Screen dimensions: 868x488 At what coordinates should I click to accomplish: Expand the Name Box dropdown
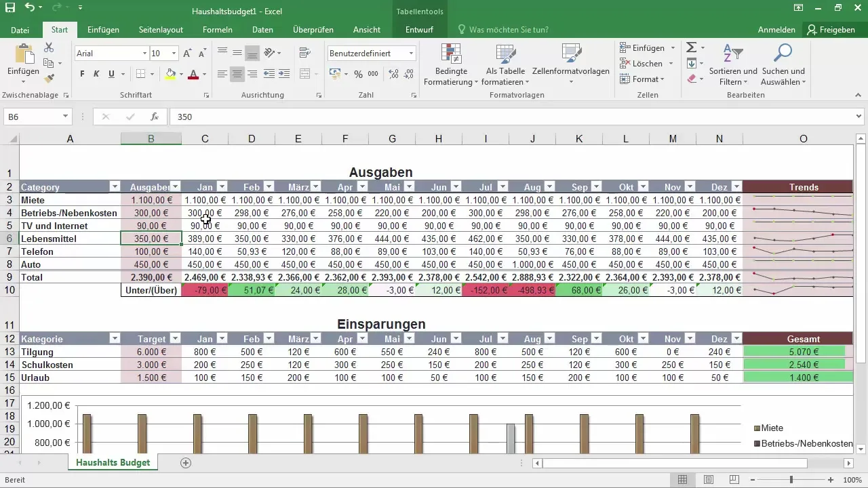65,117
